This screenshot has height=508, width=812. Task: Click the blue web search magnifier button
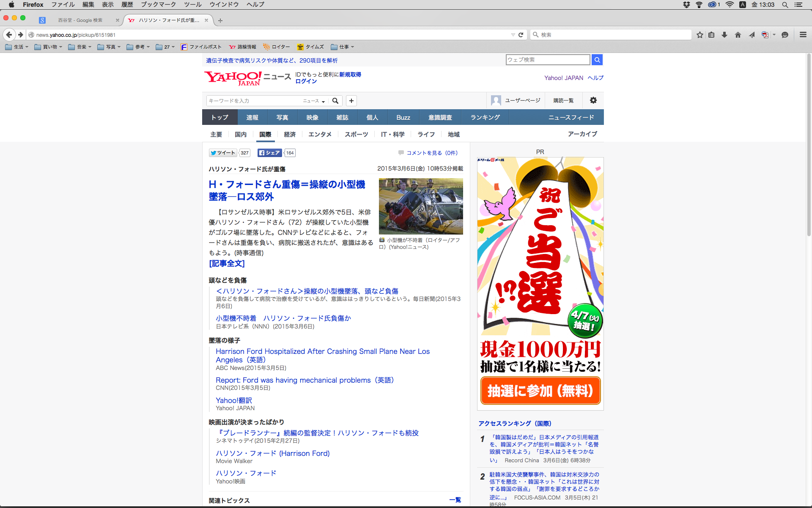tap(597, 60)
